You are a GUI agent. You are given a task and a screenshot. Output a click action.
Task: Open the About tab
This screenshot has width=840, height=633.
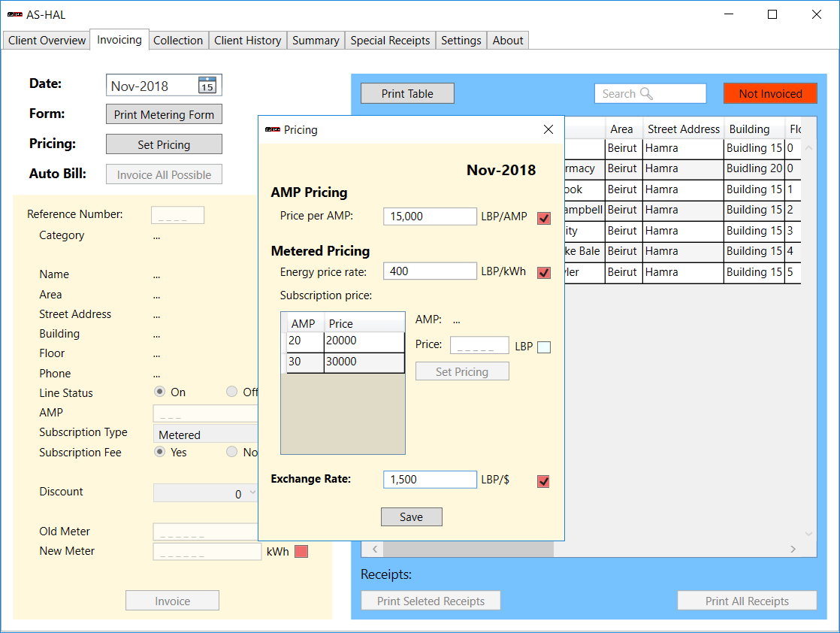coord(507,40)
